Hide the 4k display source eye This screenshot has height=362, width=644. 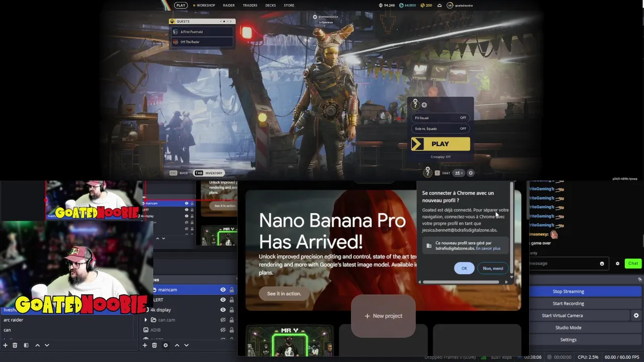tap(223, 310)
